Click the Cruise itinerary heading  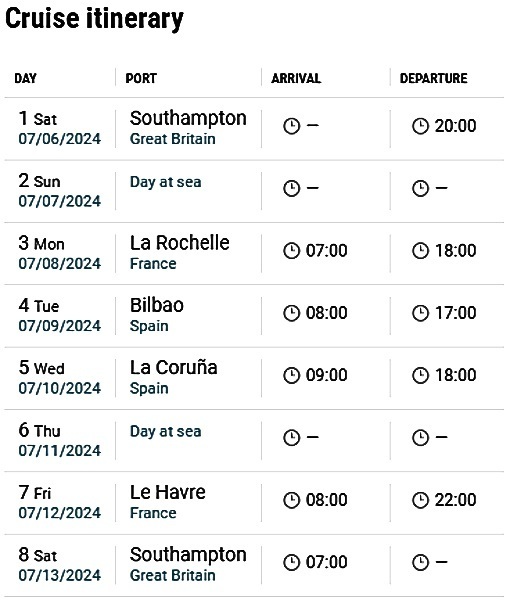pos(94,19)
